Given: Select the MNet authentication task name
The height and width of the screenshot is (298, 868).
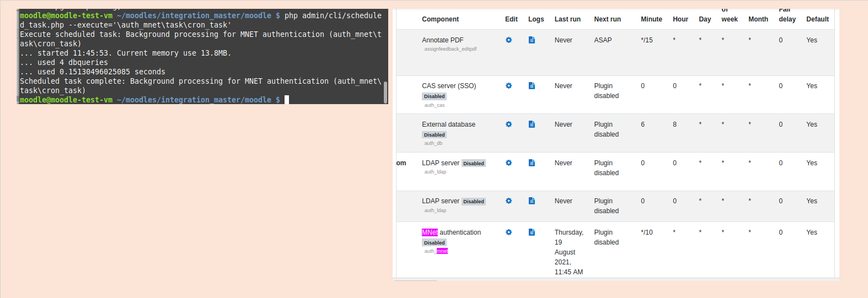Looking at the screenshot, I should pos(451,232).
